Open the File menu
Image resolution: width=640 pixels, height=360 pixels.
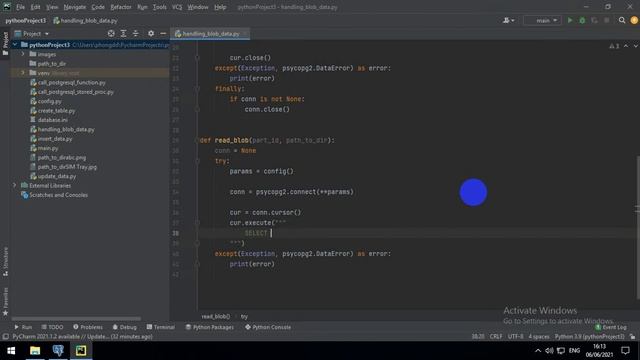(x=20, y=7)
